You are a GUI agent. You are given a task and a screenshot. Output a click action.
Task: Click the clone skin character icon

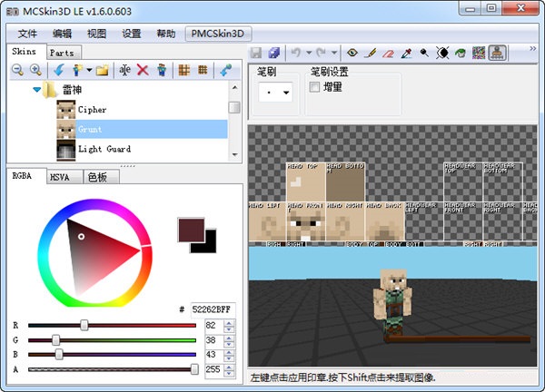[162, 70]
